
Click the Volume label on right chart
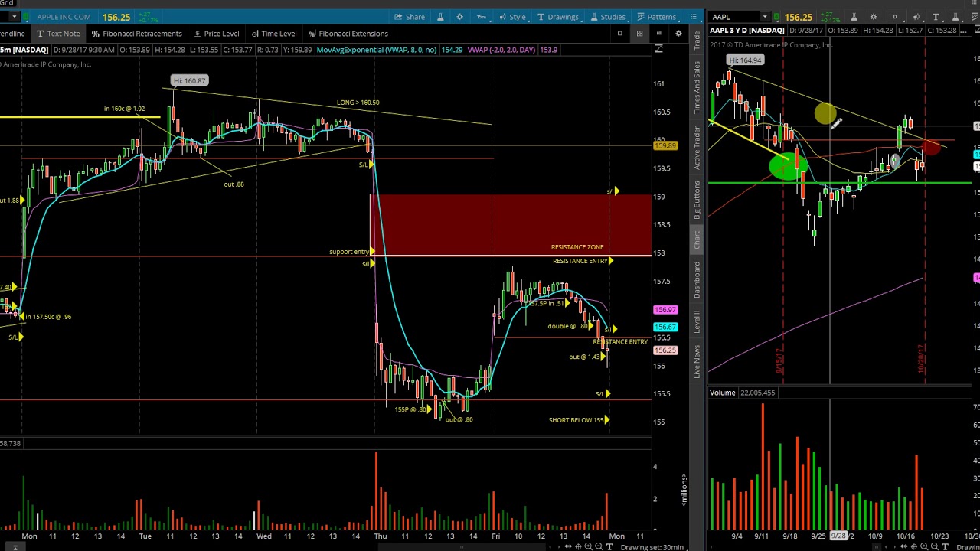pyautogui.click(x=722, y=393)
